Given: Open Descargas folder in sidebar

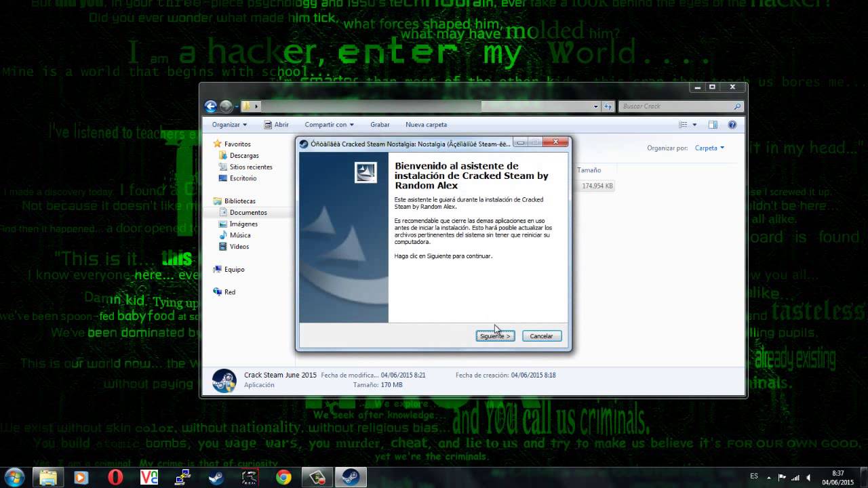Looking at the screenshot, I should [x=244, y=155].
